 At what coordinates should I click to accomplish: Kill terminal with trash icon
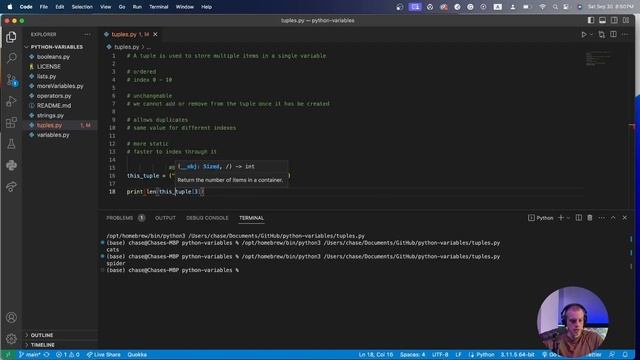(x=590, y=218)
